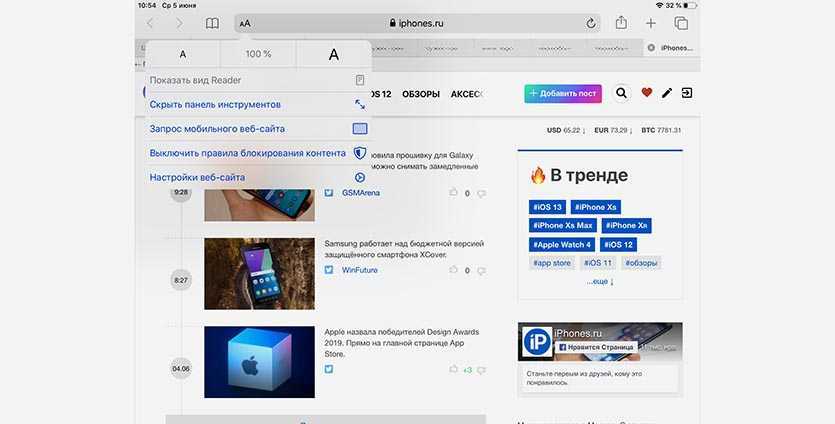The width and height of the screenshot is (835, 424).
Task: Open favorites via red heart icon
Action: (647, 93)
